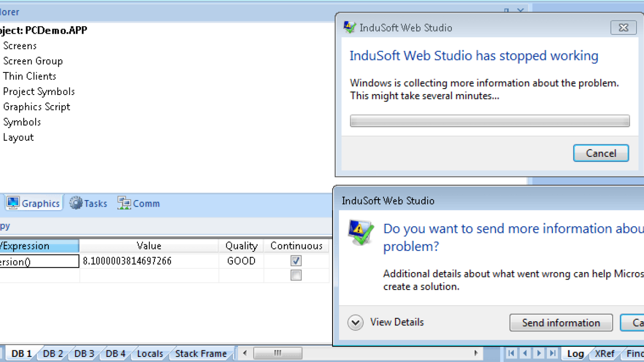Click the empty expression cell below version()
The width and height of the screenshot is (644, 362).
[39, 276]
